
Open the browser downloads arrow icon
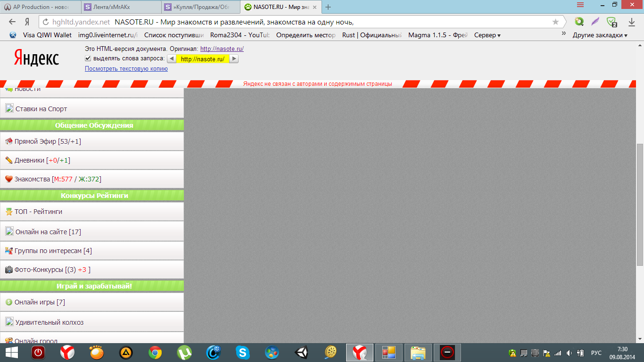click(x=632, y=22)
